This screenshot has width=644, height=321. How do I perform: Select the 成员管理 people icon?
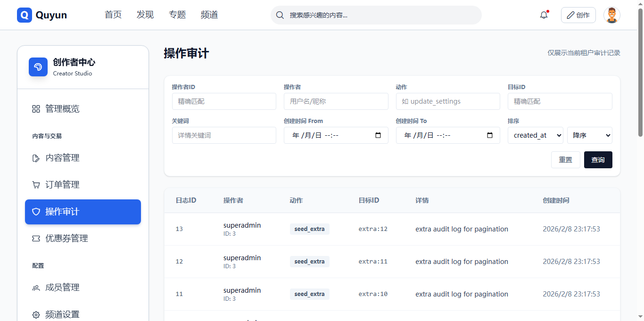[x=36, y=287]
